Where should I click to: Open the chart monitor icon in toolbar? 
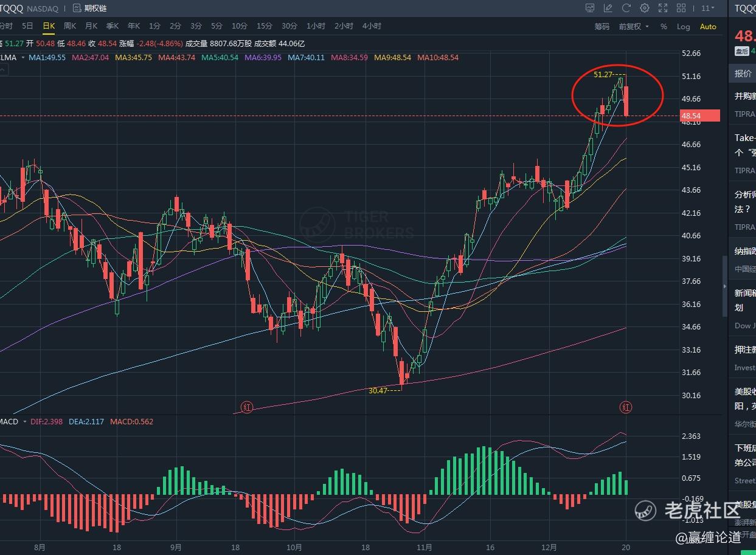590,9
